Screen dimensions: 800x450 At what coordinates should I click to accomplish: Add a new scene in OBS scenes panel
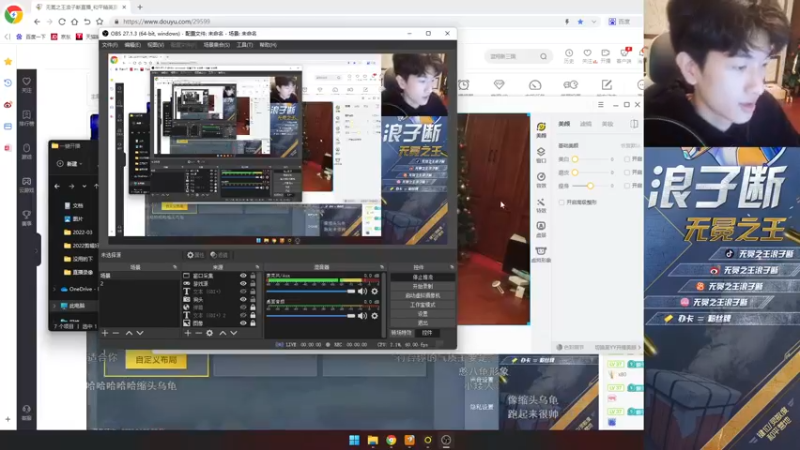(x=105, y=333)
